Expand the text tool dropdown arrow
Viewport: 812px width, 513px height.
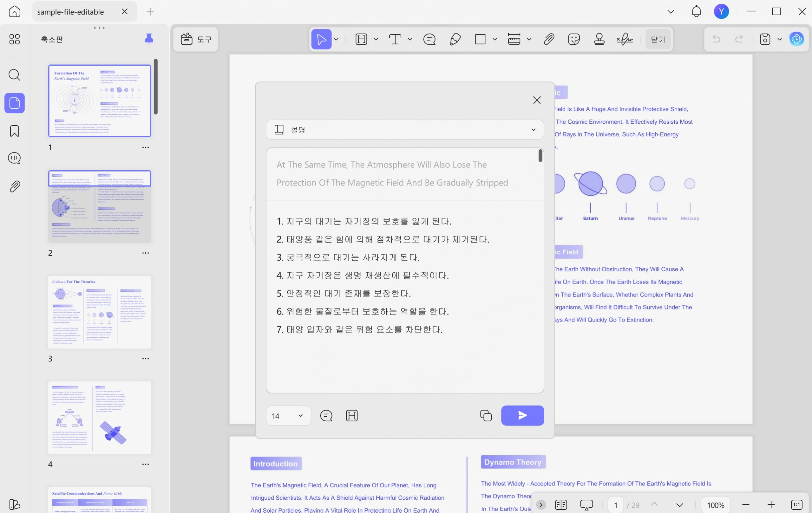[x=410, y=39]
